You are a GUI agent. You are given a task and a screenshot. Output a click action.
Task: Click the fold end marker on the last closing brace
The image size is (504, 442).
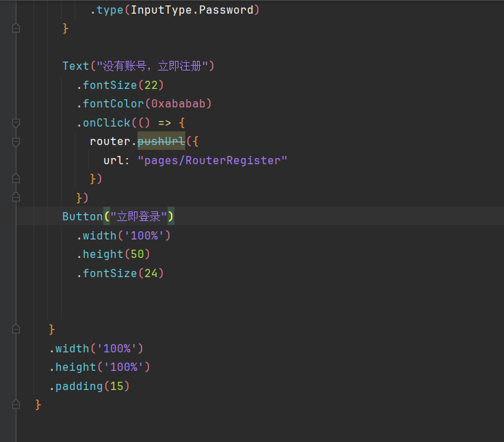[16, 404]
